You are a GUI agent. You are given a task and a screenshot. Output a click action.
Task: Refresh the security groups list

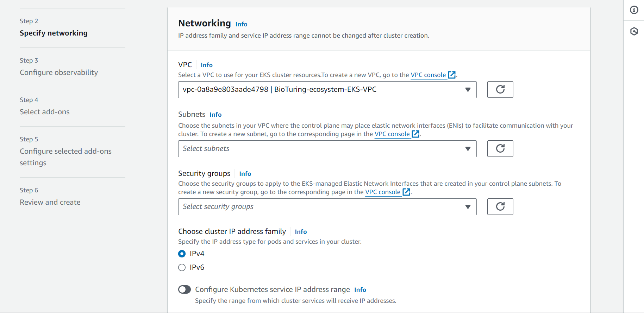click(500, 206)
